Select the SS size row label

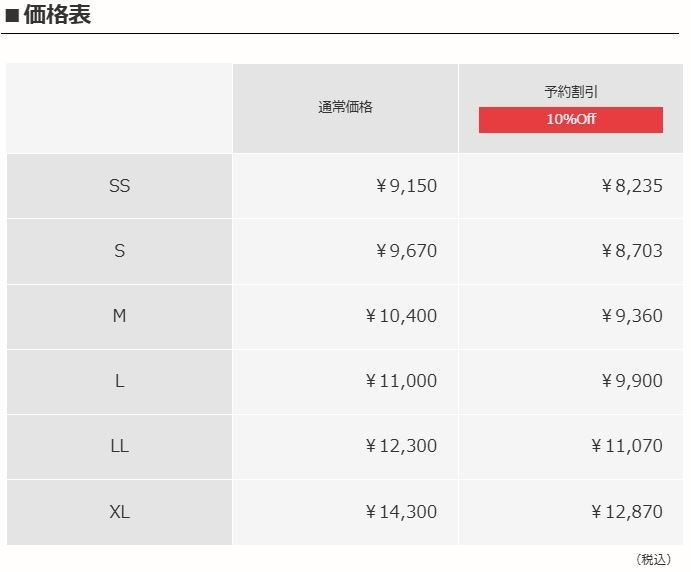pos(119,186)
